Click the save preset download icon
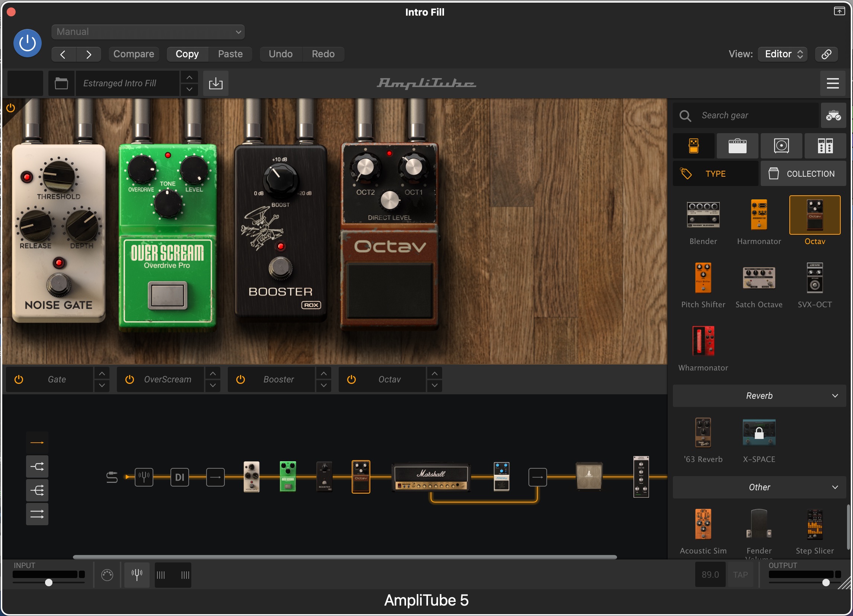Screen dimensions: 853x616 (x=215, y=83)
